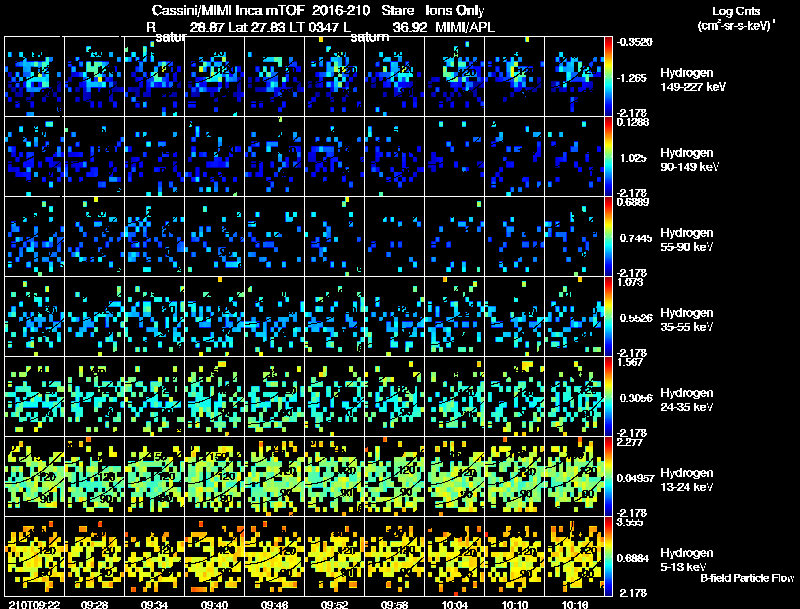
Task: Click the '0.04957' colorbar value beside 13-24 keV
Action: pyautogui.click(x=635, y=478)
